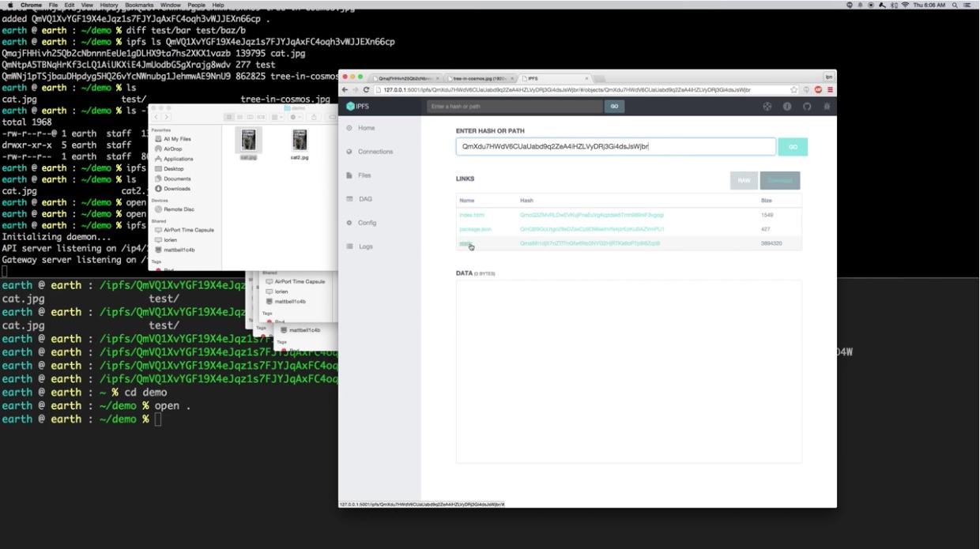Open the Finder action gear dropdown

click(x=296, y=117)
